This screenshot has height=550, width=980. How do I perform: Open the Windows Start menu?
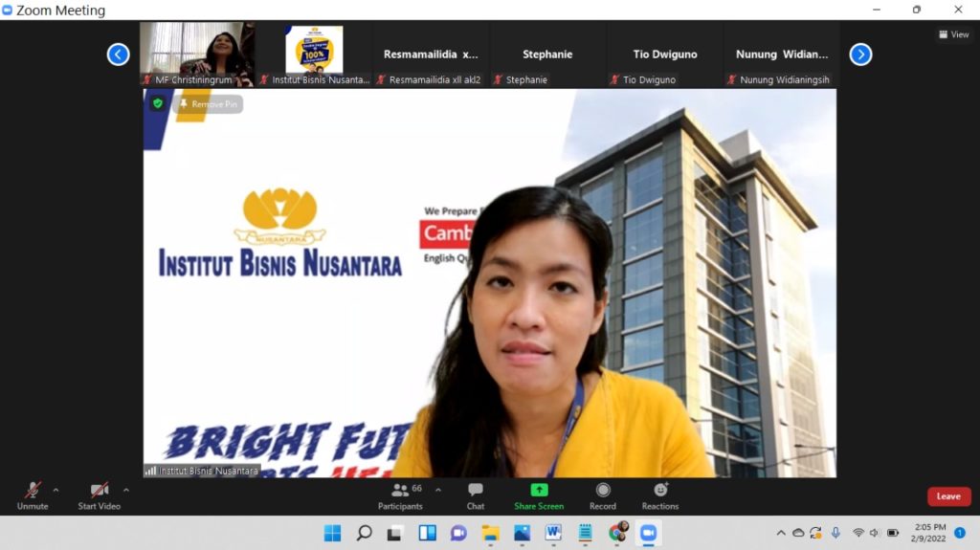coord(332,533)
